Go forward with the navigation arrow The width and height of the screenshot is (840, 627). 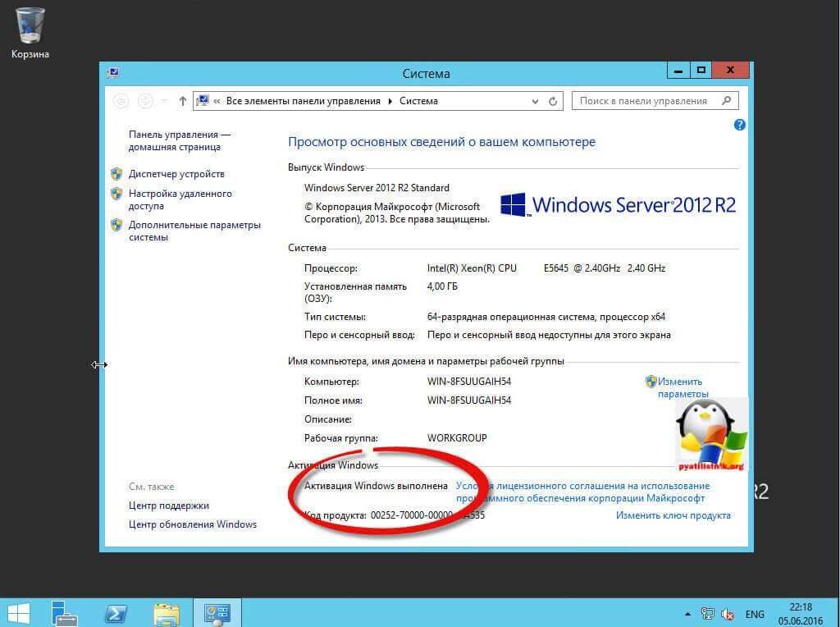(145, 101)
